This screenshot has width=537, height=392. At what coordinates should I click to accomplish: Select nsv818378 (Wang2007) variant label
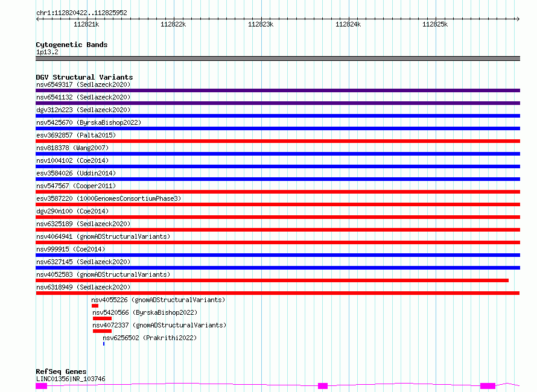pos(72,148)
